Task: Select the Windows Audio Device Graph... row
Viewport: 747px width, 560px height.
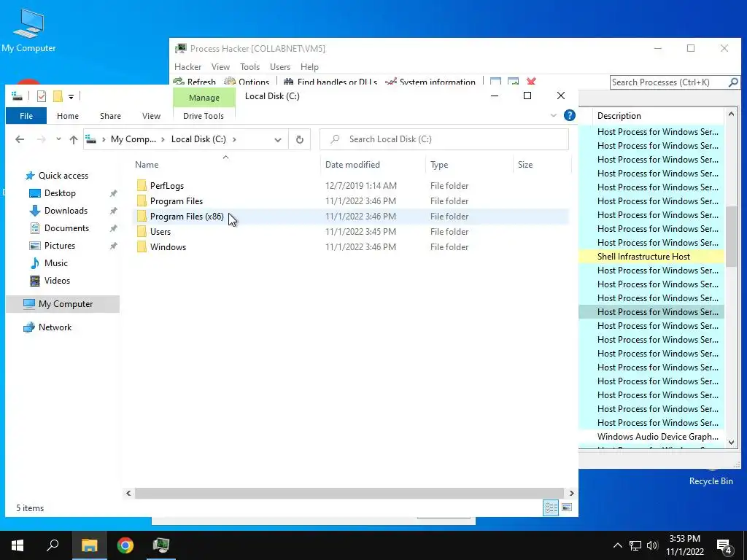Action: [x=651, y=436]
